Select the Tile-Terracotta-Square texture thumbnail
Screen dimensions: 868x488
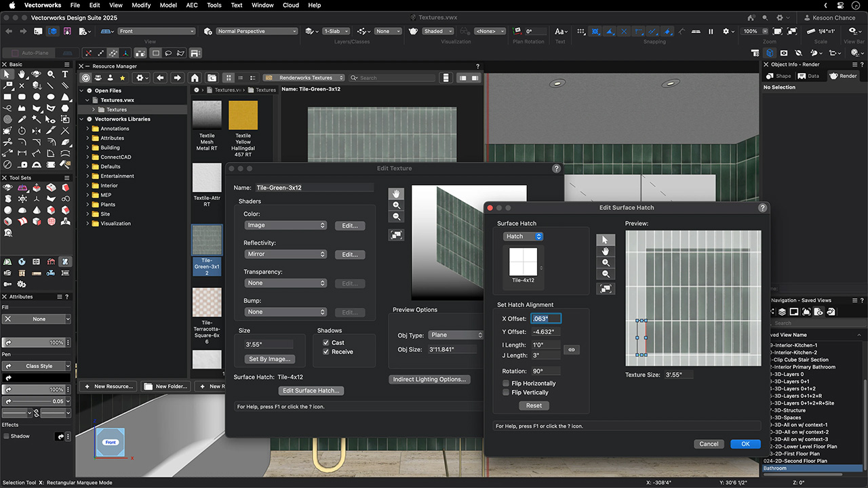coord(207,302)
